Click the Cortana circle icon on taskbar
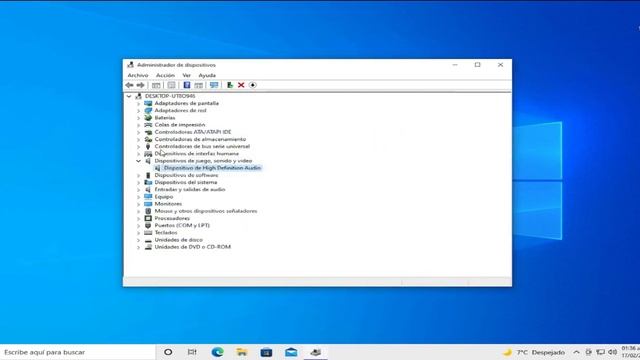 [168, 352]
